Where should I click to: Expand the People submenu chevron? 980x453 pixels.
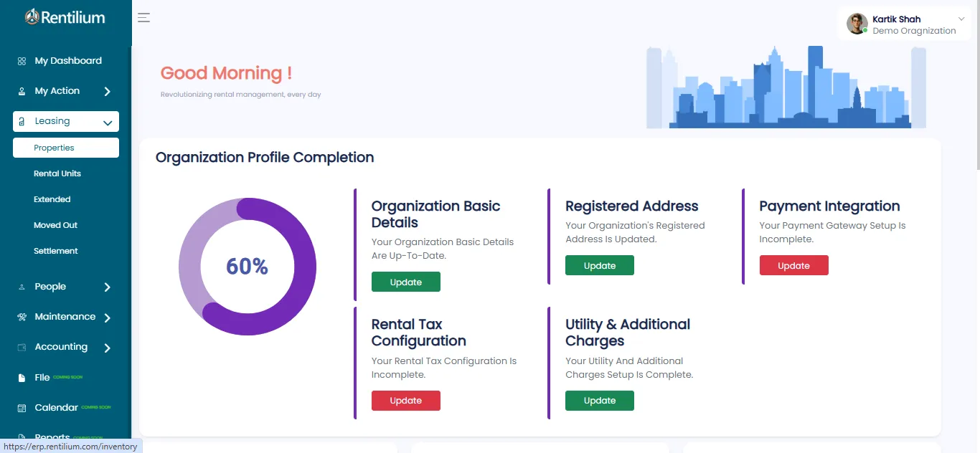tap(107, 287)
